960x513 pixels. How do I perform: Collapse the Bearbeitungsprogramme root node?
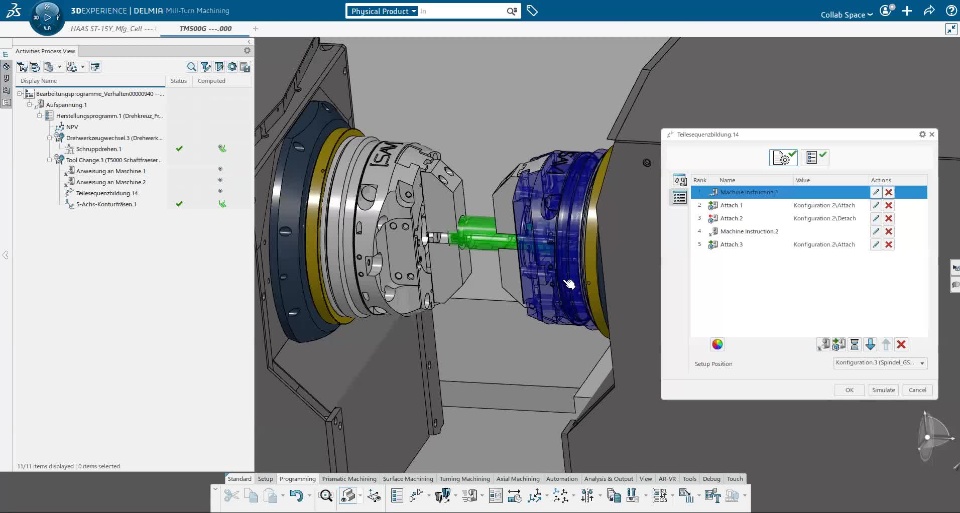(x=20, y=94)
